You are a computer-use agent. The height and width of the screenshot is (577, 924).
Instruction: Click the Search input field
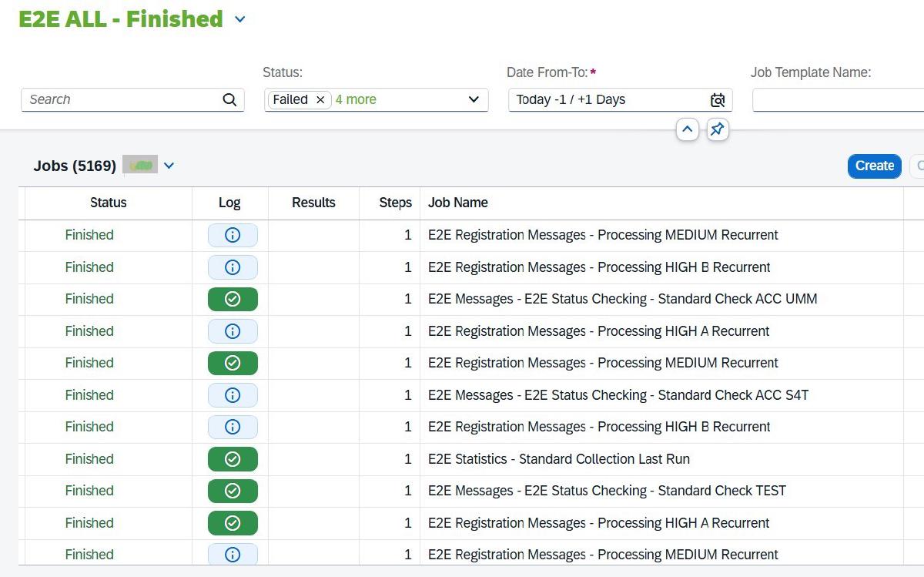[x=119, y=100]
